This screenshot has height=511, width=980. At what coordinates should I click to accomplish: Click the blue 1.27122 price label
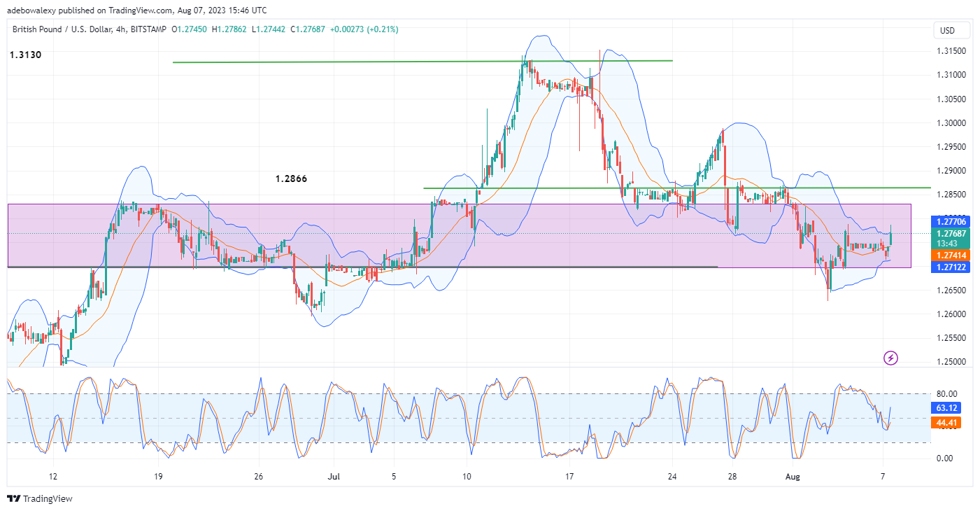click(x=952, y=267)
